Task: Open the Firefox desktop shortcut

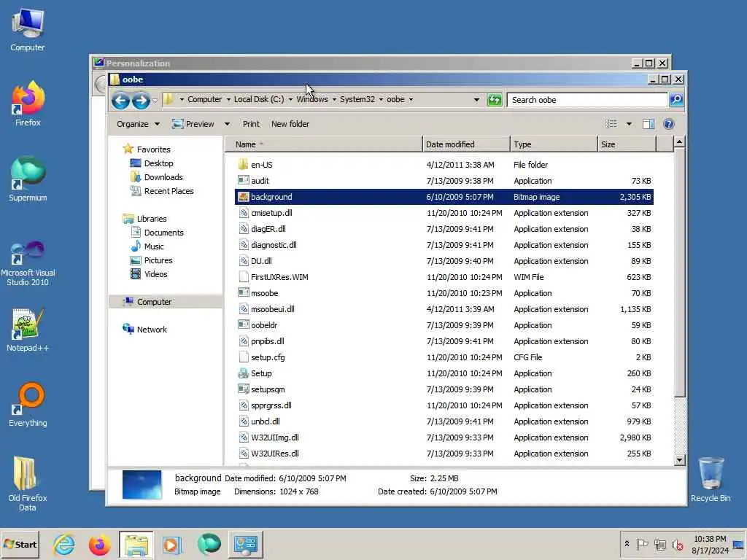Action: tap(28, 104)
